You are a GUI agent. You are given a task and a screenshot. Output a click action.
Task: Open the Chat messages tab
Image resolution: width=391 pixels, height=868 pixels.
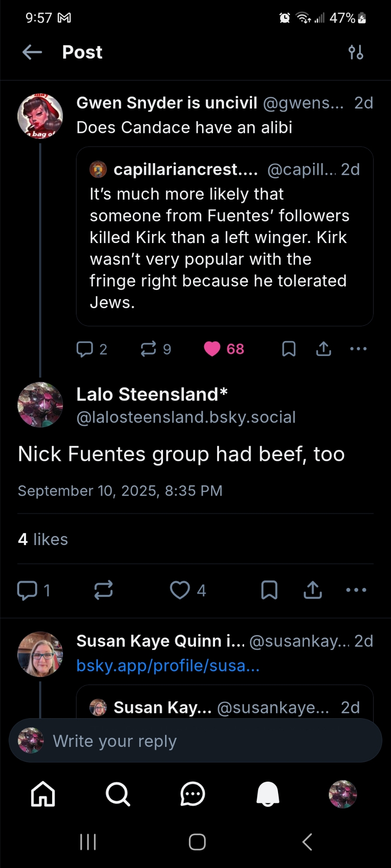192,794
